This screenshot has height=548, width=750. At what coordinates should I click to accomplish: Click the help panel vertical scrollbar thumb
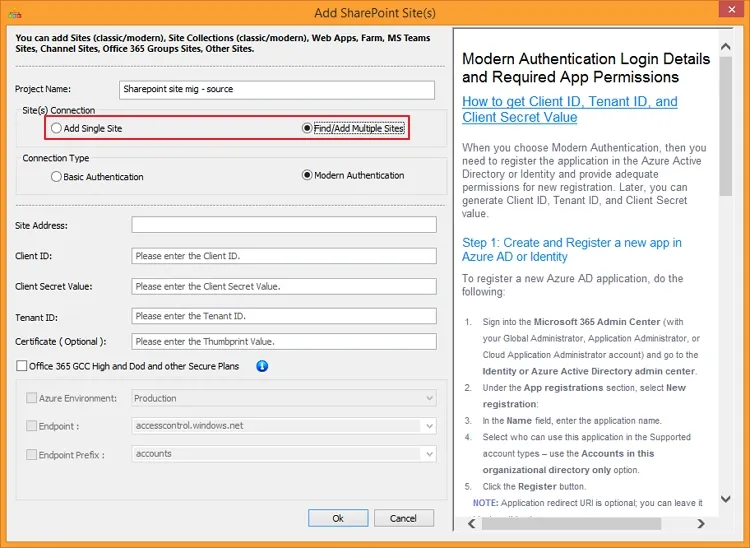726,120
